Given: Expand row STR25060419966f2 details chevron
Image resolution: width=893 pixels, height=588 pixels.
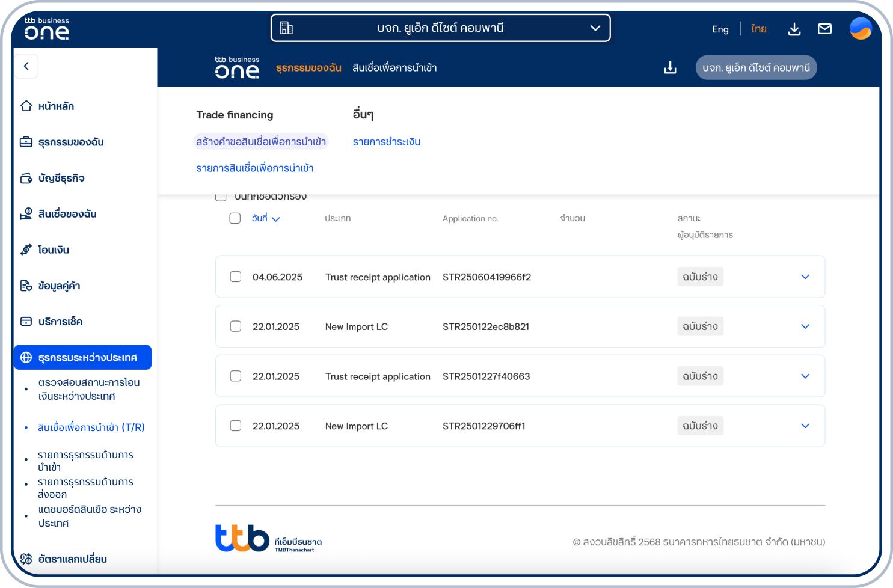Looking at the screenshot, I should [x=805, y=277].
